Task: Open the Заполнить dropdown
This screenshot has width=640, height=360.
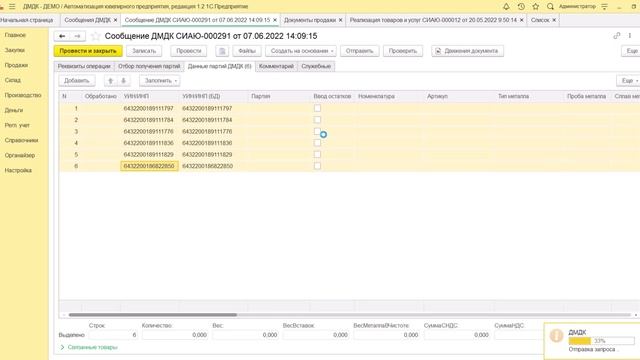Action: pos(160,81)
